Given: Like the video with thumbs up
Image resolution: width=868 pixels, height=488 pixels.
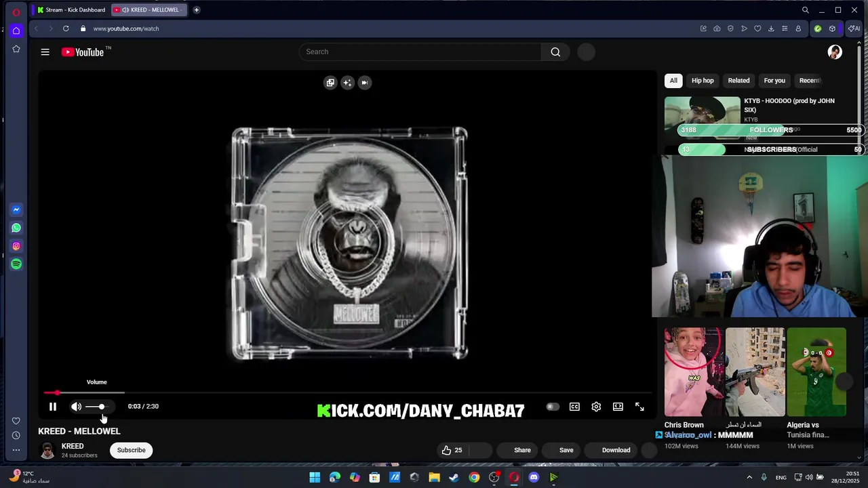Looking at the screenshot, I should click(x=452, y=450).
